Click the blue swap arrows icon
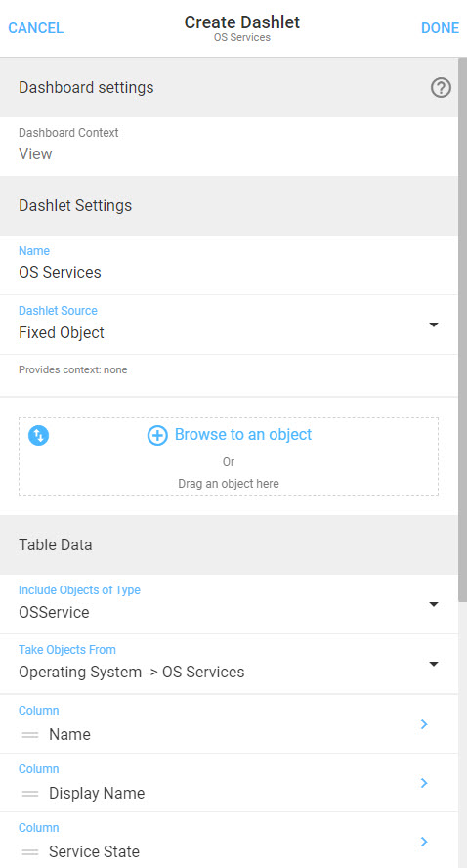 39,435
